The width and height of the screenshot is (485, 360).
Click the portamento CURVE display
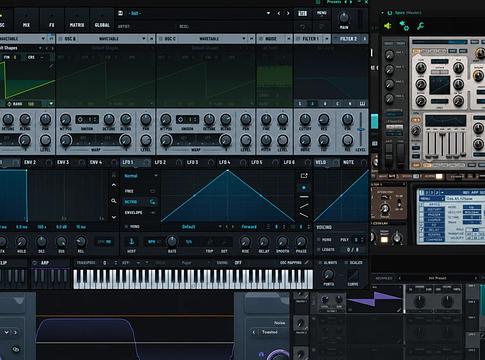click(353, 275)
